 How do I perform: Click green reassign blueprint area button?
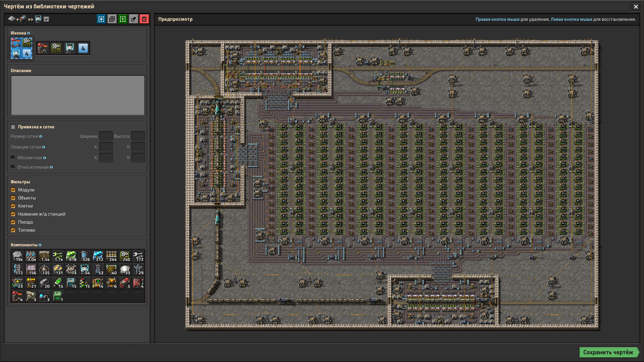tap(123, 19)
